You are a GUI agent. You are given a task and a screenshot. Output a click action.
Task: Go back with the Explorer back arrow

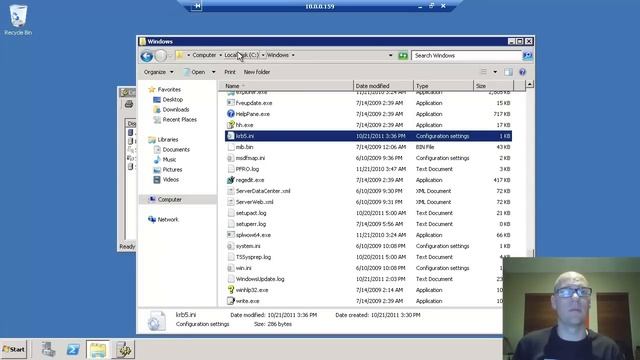click(147, 56)
